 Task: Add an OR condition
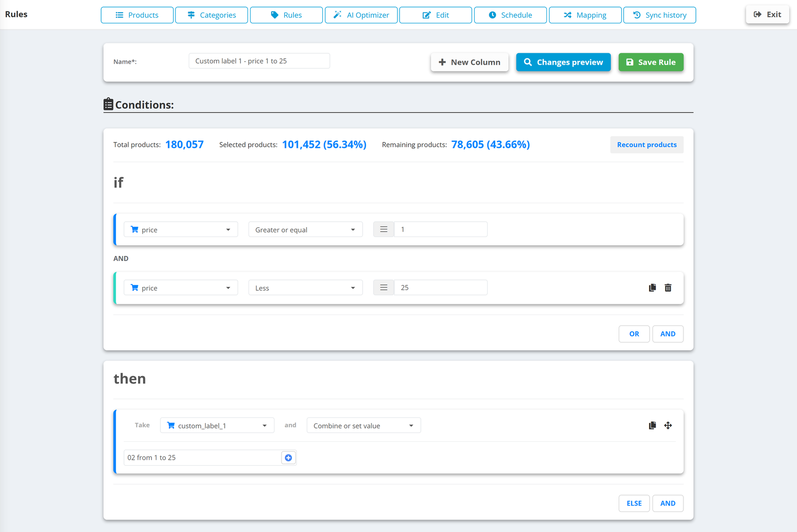click(634, 334)
